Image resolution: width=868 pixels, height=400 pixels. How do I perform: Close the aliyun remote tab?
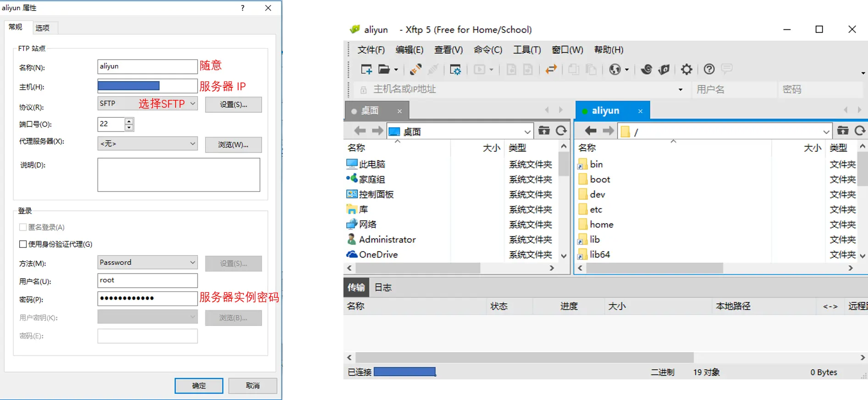(x=640, y=111)
